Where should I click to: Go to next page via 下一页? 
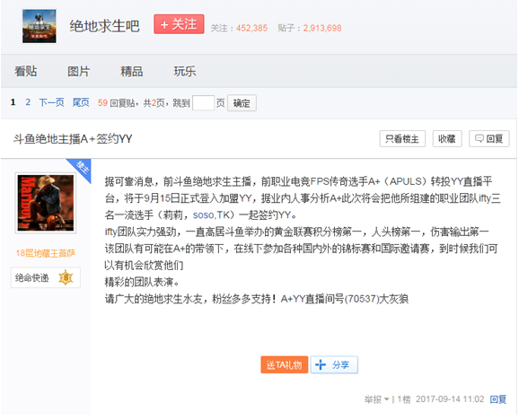click(51, 102)
